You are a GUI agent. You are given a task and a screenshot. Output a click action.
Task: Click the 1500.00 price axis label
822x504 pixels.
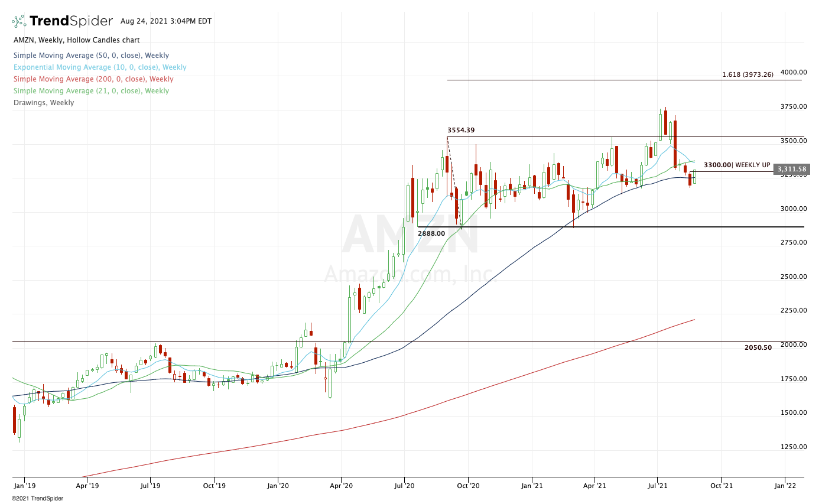coord(793,412)
